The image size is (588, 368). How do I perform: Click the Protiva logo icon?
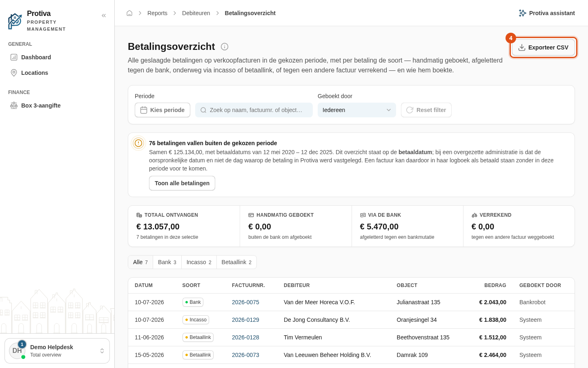[x=15, y=21]
